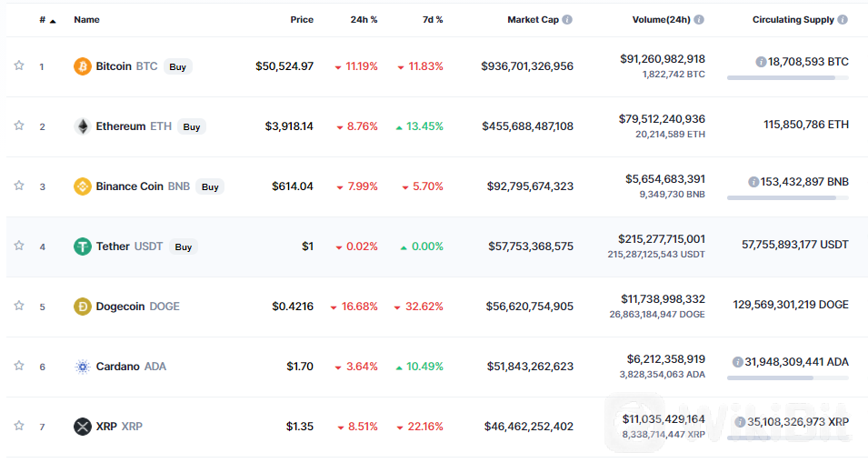The width and height of the screenshot is (868, 473).
Task: Click Dogecoin supply 129,569,301,219 DOGE
Action: coord(791,305)
